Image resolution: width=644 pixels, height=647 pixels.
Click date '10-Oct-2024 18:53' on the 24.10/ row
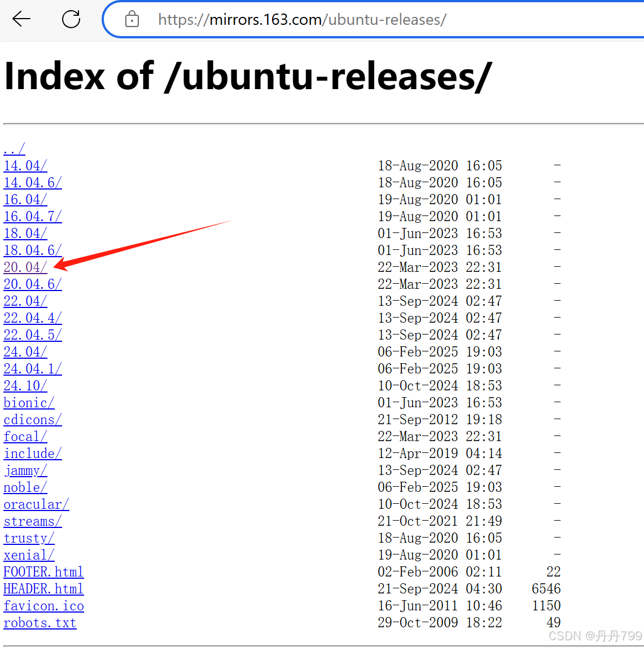440,386
